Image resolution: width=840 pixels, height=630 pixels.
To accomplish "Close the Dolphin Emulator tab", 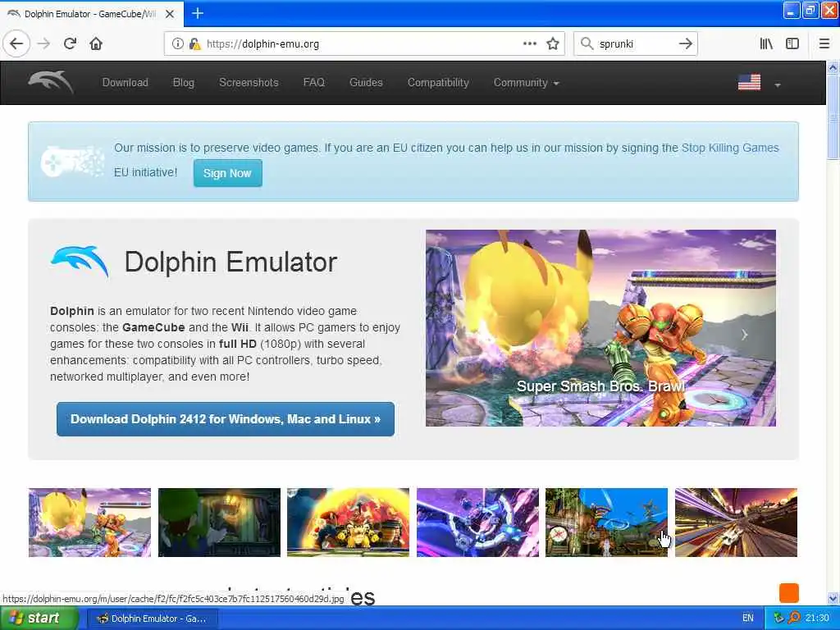I will coord(170,14).
